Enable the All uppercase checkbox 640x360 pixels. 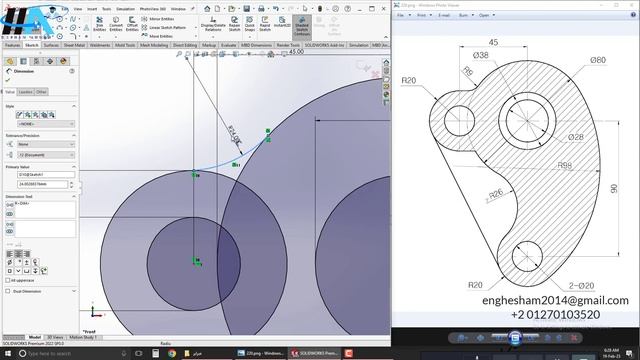coord(8,280)
